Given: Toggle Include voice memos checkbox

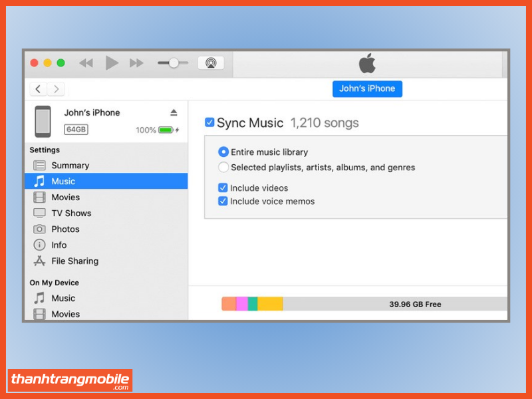Looking at the screenshot, I should [x=223, y=201].
